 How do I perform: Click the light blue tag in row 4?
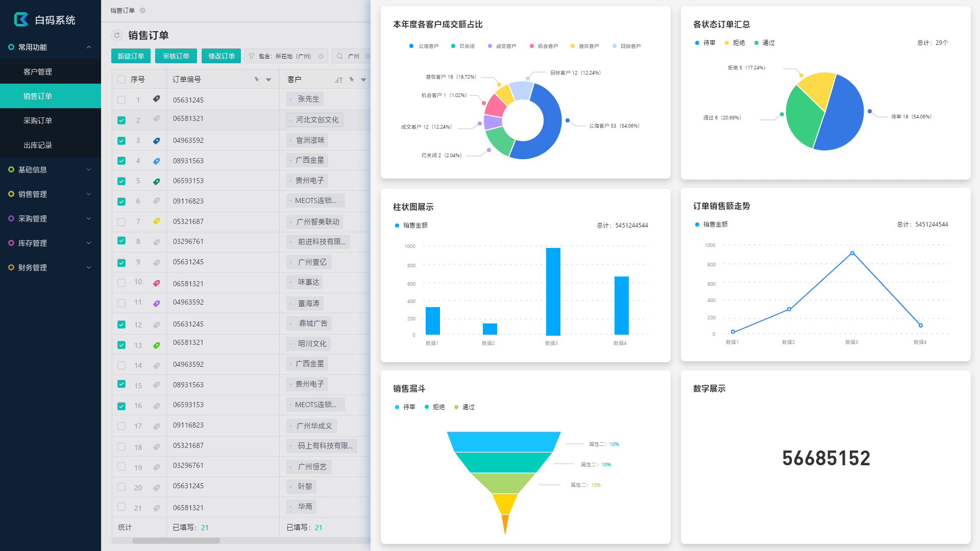pyautogui.click(x=157, y=161)
